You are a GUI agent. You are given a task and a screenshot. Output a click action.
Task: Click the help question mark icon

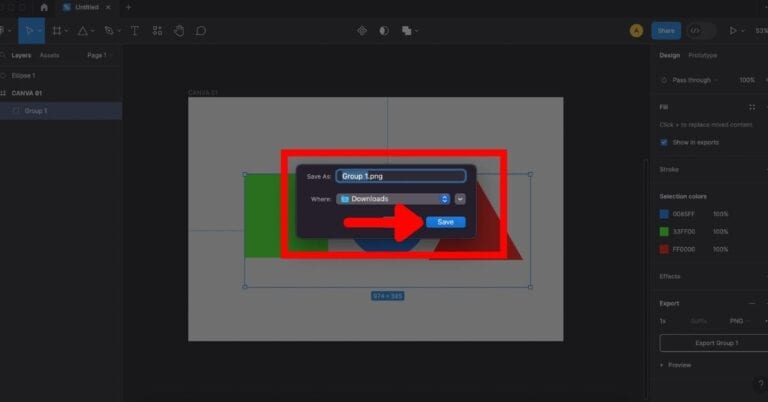[760, 384]
